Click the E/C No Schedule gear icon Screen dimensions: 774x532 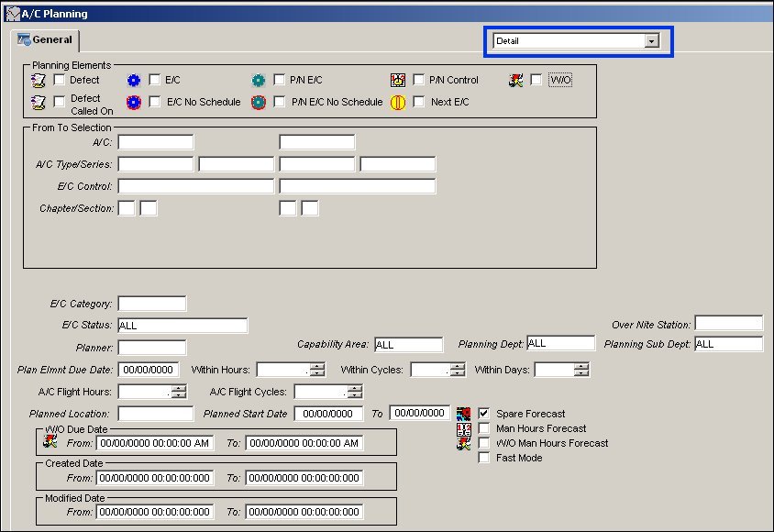134,102
